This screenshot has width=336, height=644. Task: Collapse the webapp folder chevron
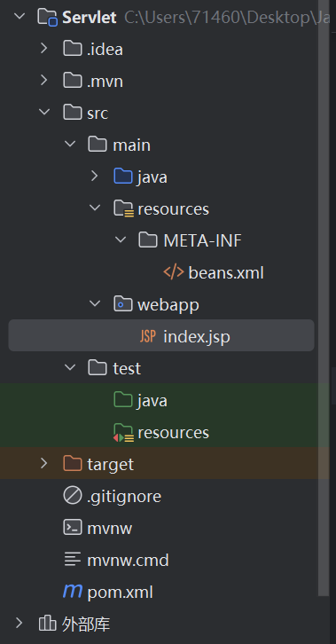95,304
